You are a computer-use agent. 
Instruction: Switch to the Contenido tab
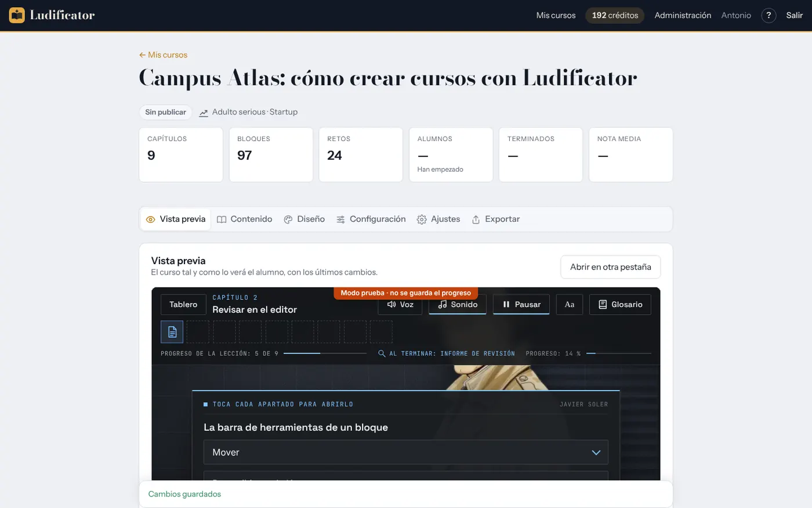pos(244,219)
